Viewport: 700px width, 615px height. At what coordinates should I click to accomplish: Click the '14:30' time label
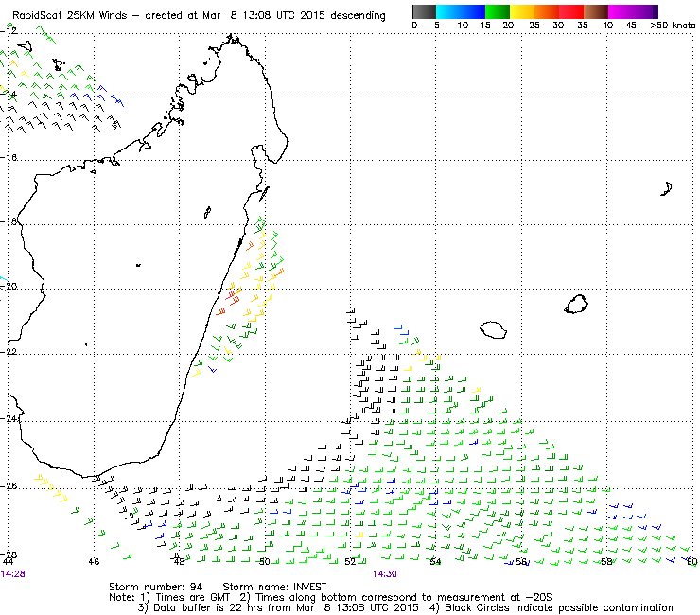[x=385, y=574]
